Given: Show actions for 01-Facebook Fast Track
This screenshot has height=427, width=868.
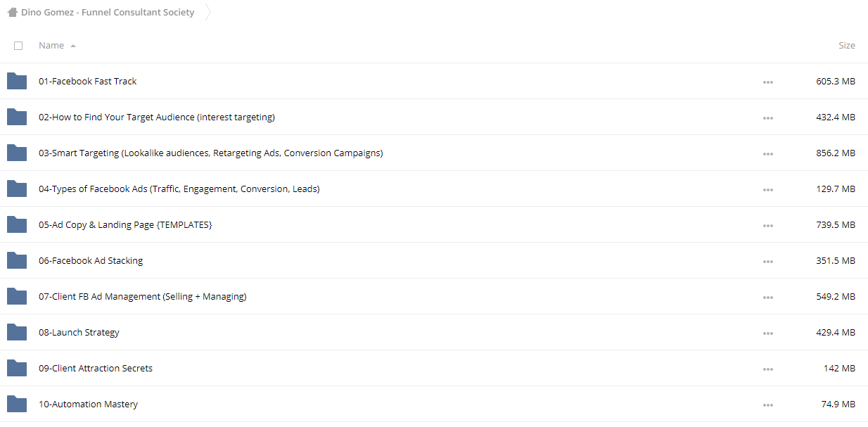Looking at the screenshot, I should 768,82.
